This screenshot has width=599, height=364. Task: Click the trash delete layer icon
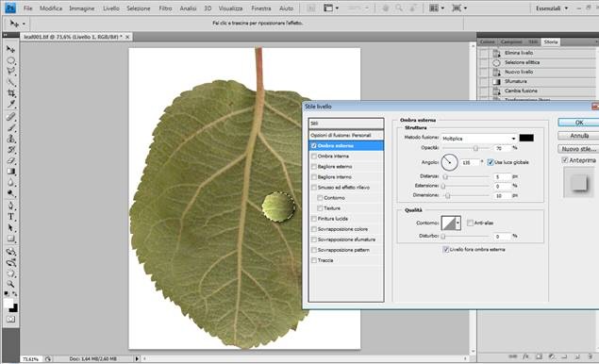[x=590, y=356]
